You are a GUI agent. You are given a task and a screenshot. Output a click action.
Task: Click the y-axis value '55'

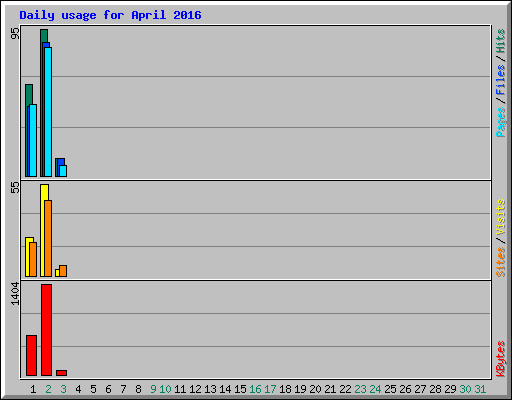(x=15, y=187)
